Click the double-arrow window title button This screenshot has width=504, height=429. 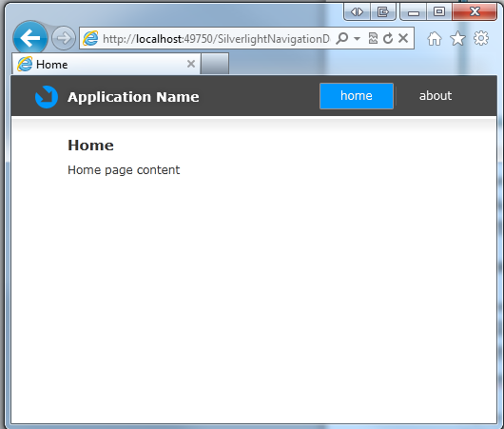point(358,12)
